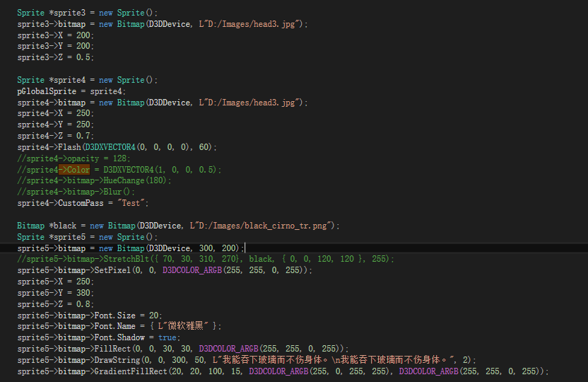Click the line 'sprite5->X = 250;'
Image resolution: width=588 pixels, height=382 pixels.
56,282
